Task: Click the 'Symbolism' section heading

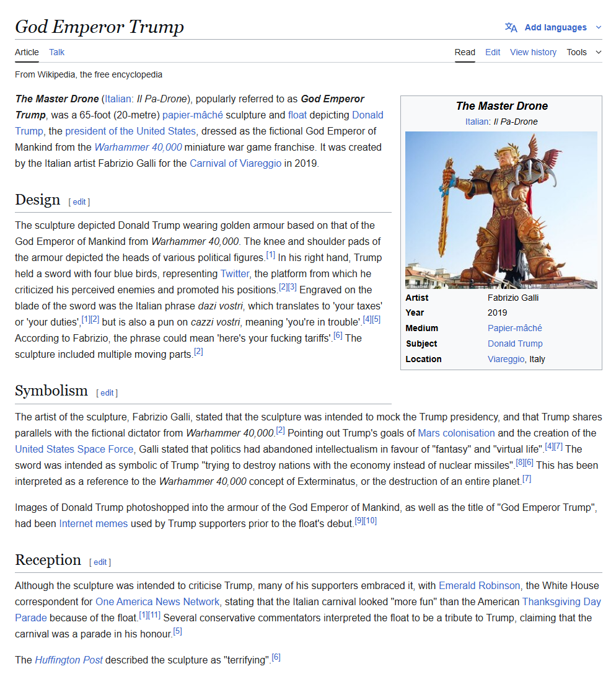Action: (51, 391)
